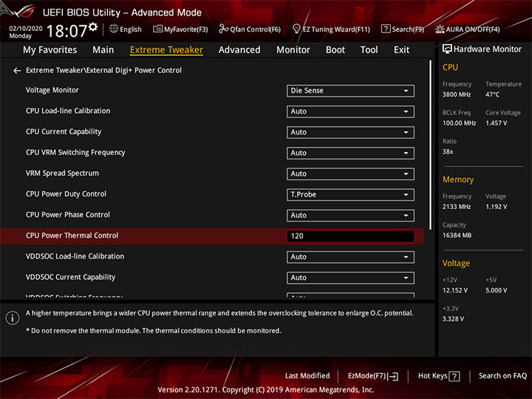
Task: Expand the CPU Load-line Calibration dropdown
Action: (x=350, y=112)
